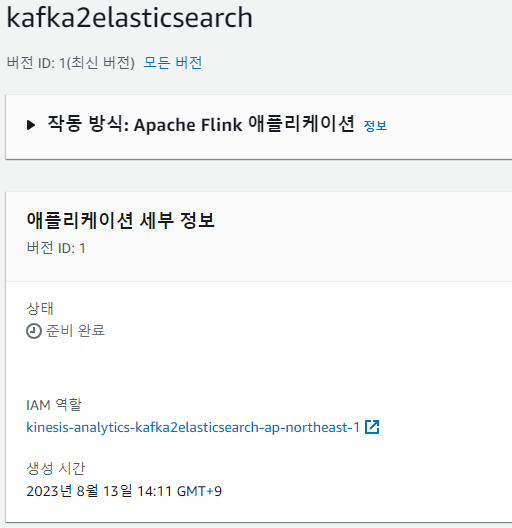Image resolution: width=512 pixels, height=528 pixels.
Task: Click the IAM 역할 field label
Action: coord(54,404)
